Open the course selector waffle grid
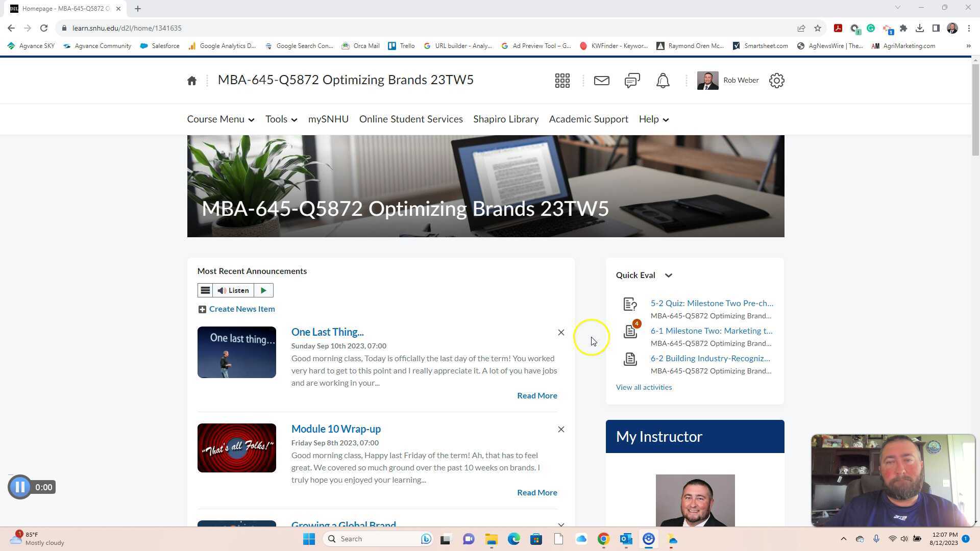This screenshot has height=551, width=980. (562, 81)
